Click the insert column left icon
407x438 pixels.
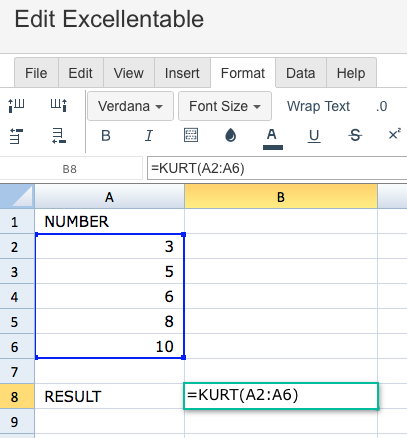[16, 105]
